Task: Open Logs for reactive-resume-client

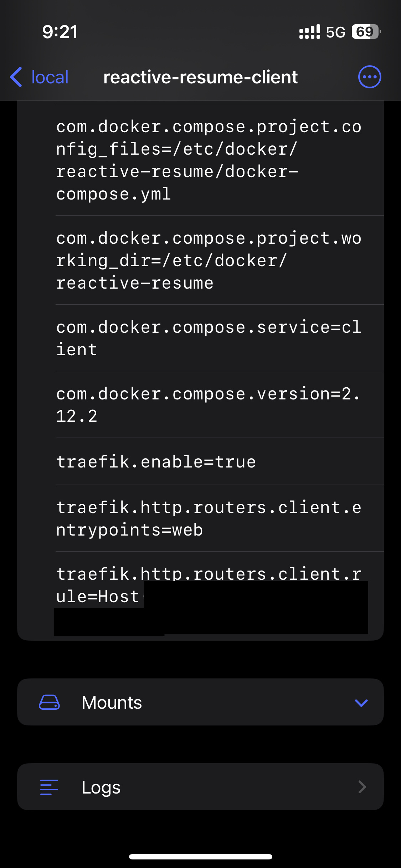Action: pos(200,787)
